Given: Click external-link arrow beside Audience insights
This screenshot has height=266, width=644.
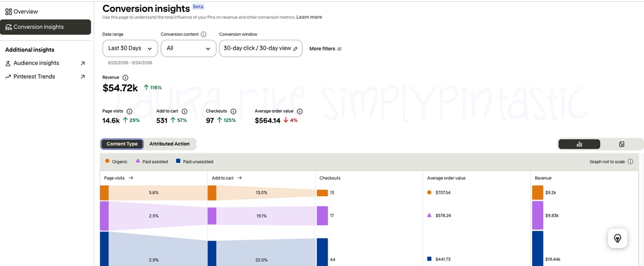Looking at the screenshot, I should pyautogui.click(x=82, y=64).
